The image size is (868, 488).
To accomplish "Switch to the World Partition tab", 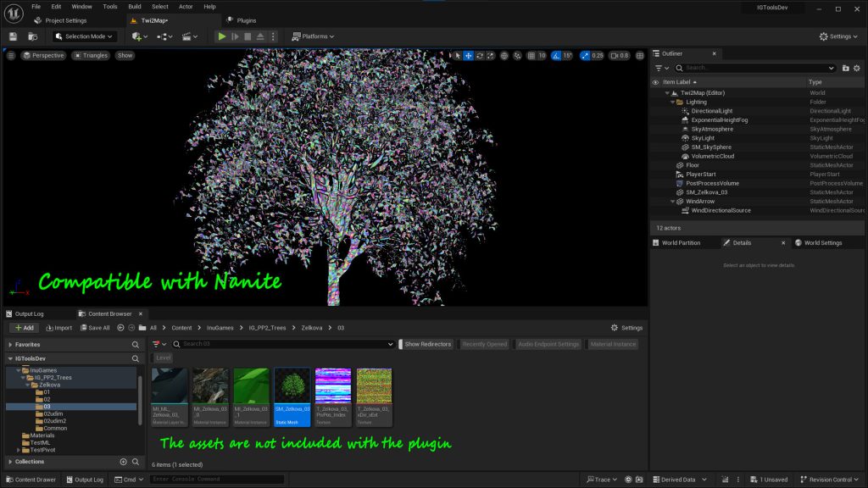I will tap(676, 243).
